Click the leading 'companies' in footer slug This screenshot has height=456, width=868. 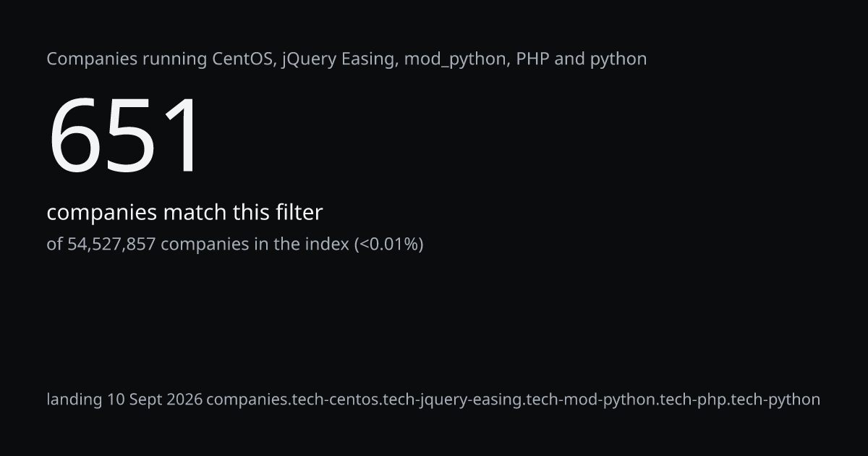click(246, 400)
